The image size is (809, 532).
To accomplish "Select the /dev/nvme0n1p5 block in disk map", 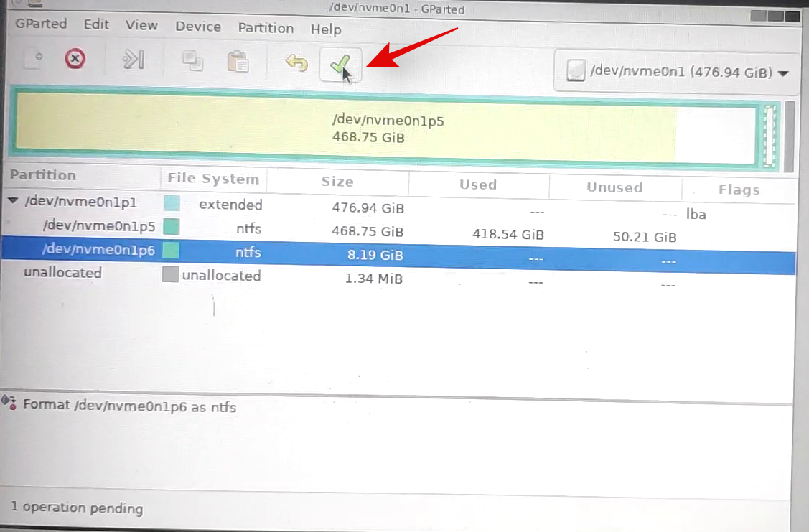I will 387,129.
